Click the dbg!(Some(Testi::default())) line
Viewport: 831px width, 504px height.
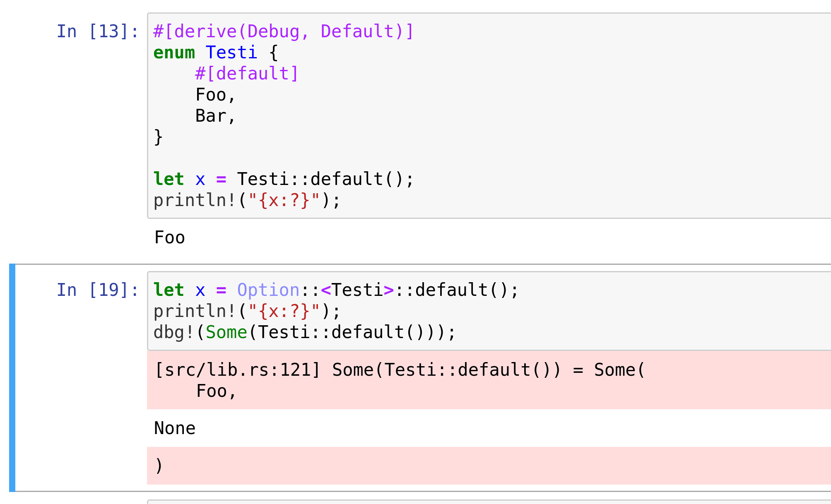(304, 332)
